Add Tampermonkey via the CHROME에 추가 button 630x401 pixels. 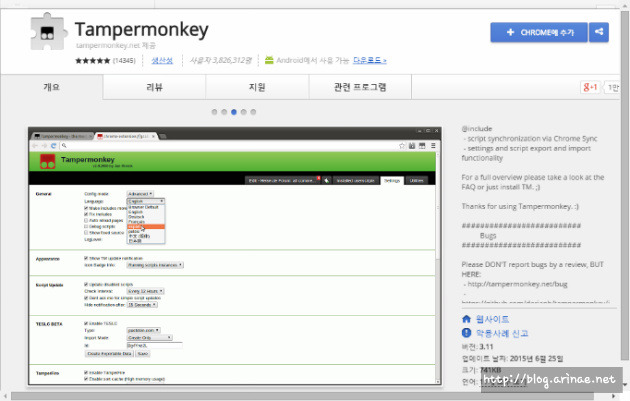point(539,33)
